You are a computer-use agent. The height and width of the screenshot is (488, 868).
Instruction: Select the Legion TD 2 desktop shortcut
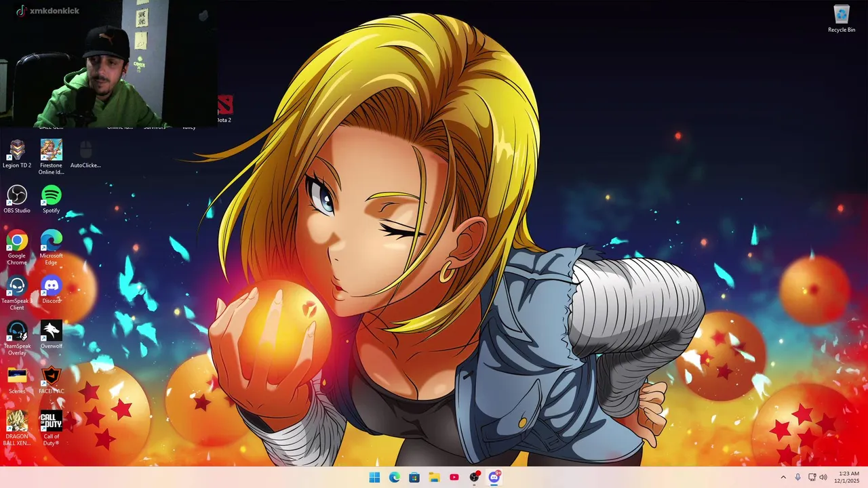(17, 155)
